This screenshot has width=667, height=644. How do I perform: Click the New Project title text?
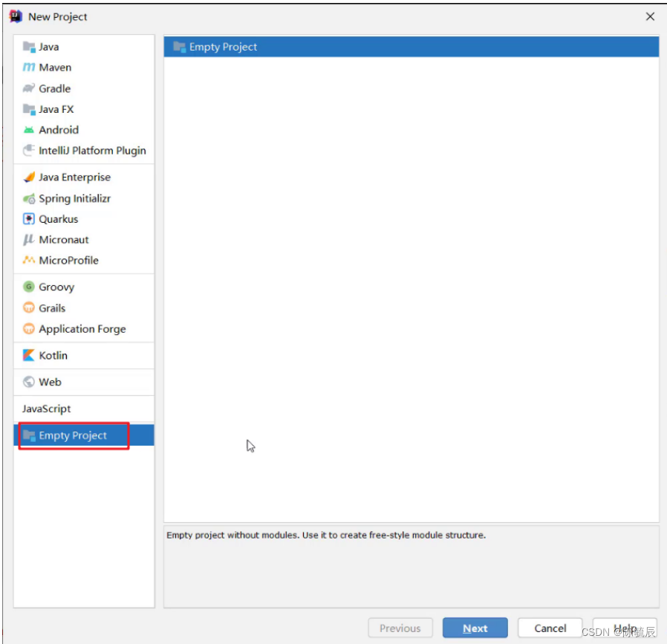(x=58, y=16)
